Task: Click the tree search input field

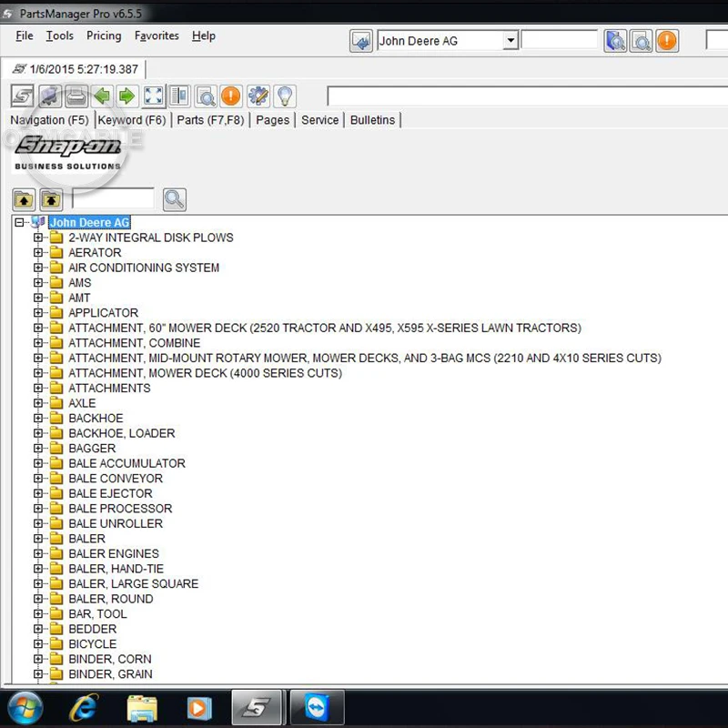Action: [x=113, y=198]
